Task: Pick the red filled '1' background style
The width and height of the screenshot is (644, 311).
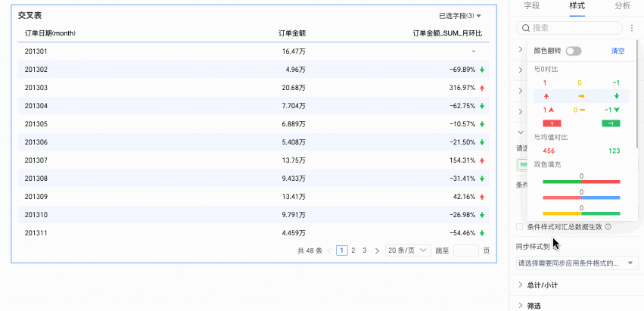Action: pyautogui.click(x=552, y=123)
